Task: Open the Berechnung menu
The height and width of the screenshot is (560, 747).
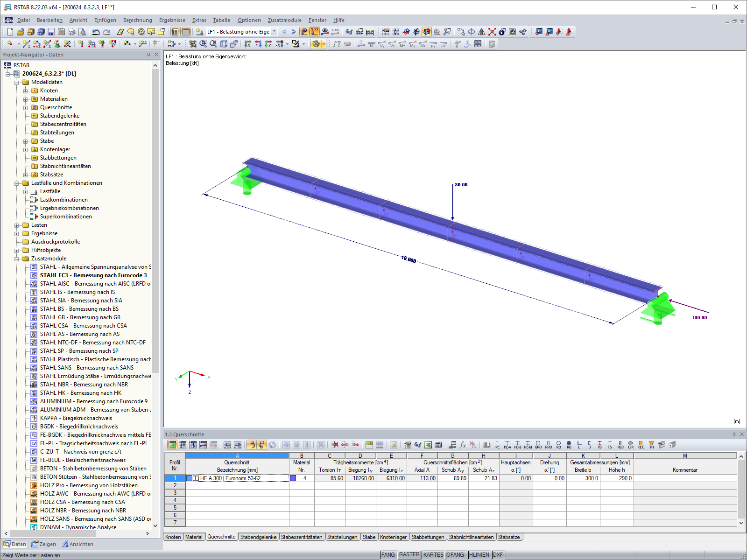Action: (138, 20)
